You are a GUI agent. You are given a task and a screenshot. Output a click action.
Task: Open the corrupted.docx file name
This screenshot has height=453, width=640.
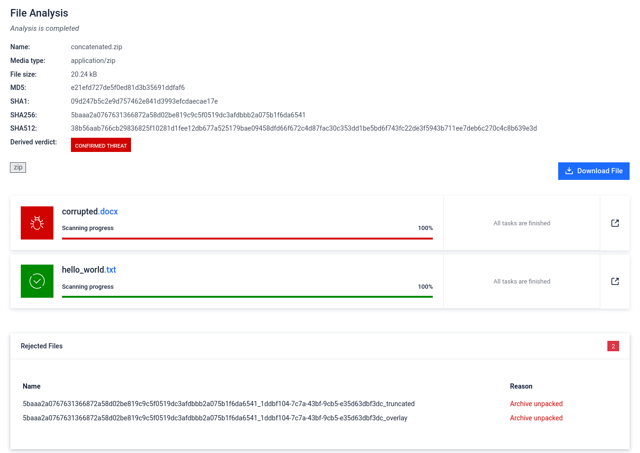pyautogui.click(x=90, y=211)
